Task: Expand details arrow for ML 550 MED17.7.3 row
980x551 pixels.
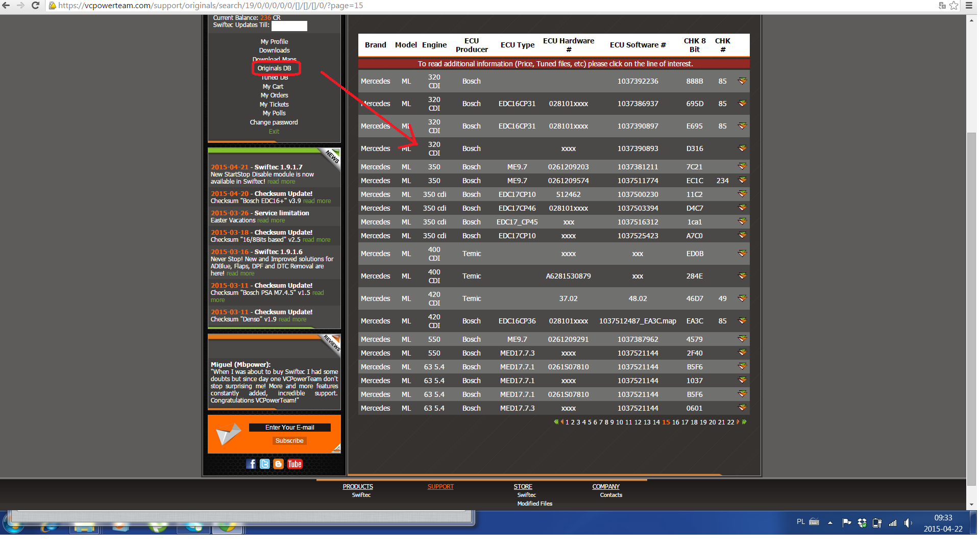Action: pos(742,353)
